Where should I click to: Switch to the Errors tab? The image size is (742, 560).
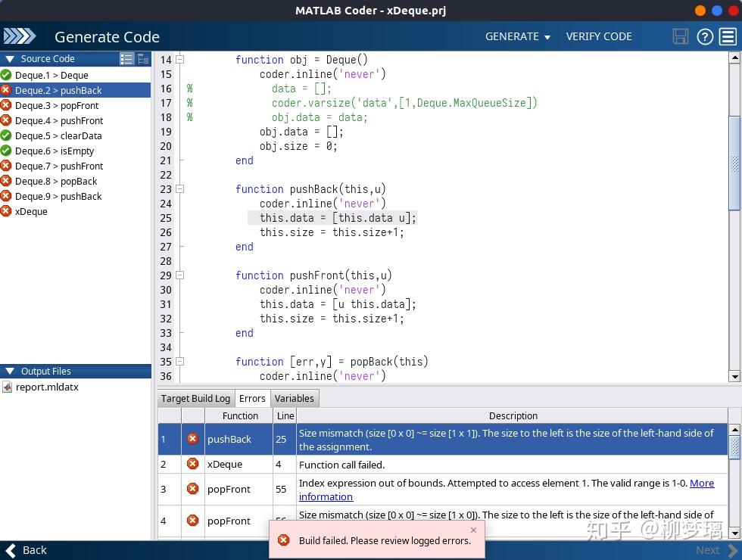tap(252, 398)
